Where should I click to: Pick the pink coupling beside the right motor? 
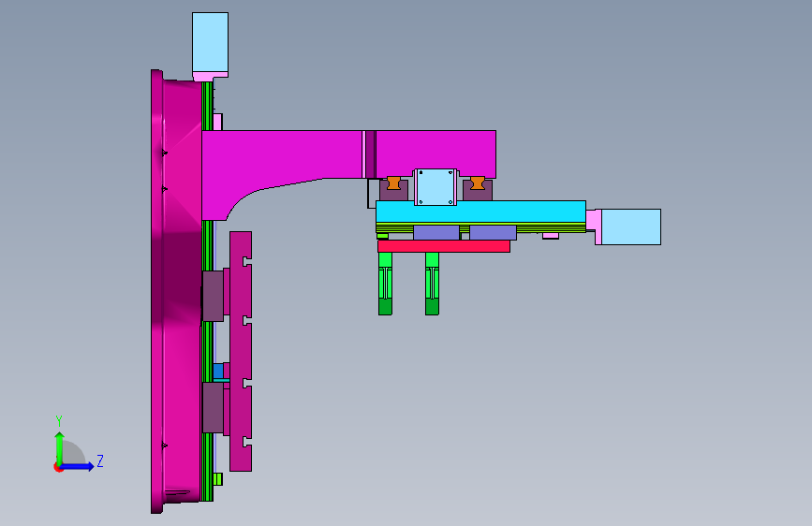(x=594, y=226)
